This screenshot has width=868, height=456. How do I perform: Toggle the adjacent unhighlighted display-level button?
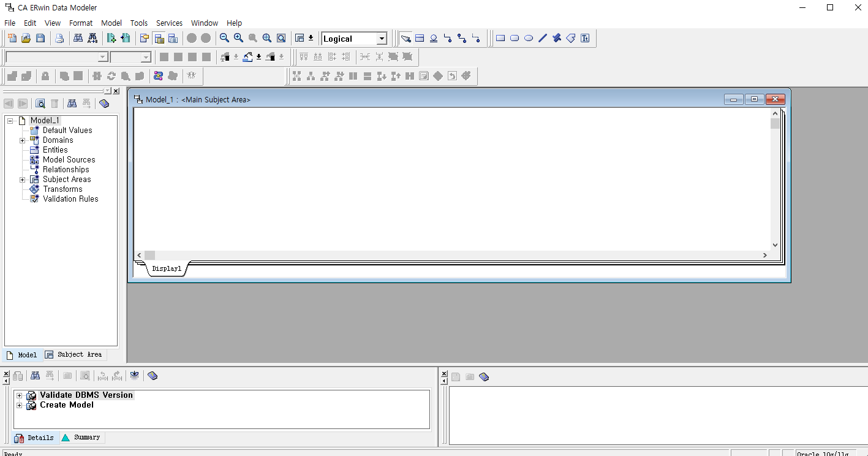173,39
